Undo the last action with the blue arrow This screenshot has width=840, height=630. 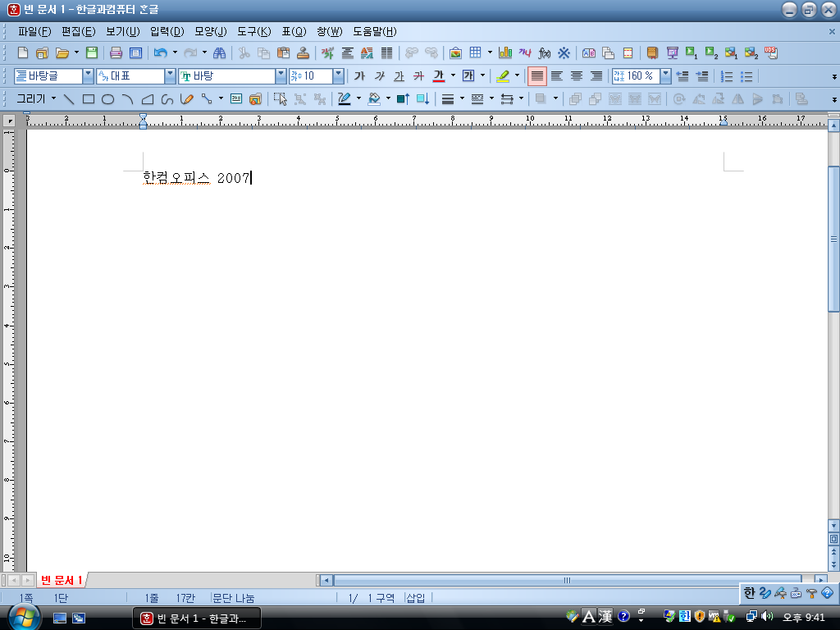pyautogui.click(x=160, y=52)
